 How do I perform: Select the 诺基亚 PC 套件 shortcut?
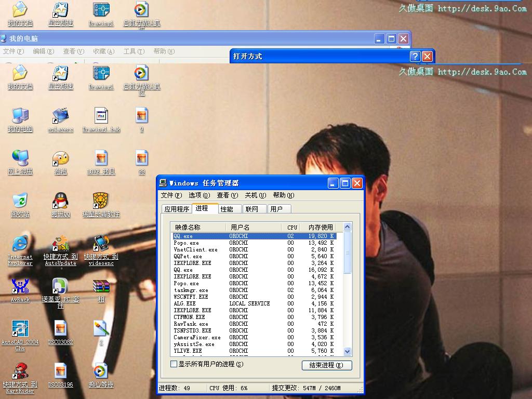click(x=61, y=286)
